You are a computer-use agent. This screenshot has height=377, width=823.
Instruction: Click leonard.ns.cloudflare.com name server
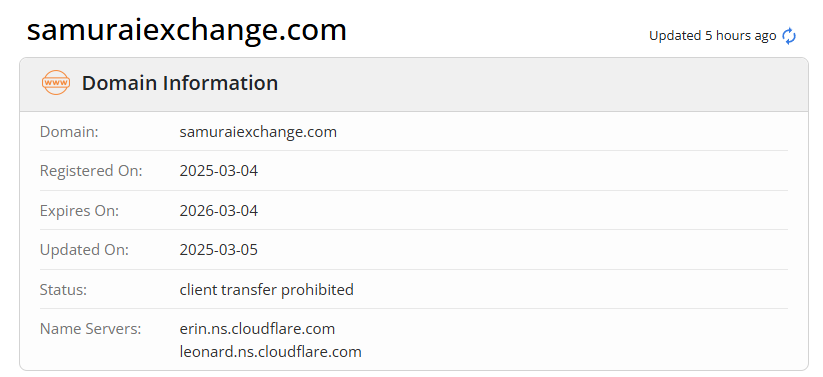pos(270,351)
